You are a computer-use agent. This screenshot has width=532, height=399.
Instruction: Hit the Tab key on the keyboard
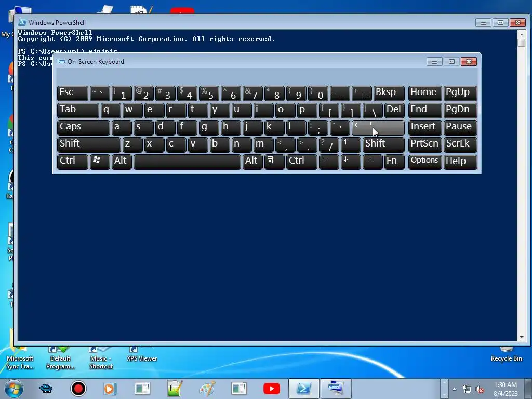[x=78, y=110]
